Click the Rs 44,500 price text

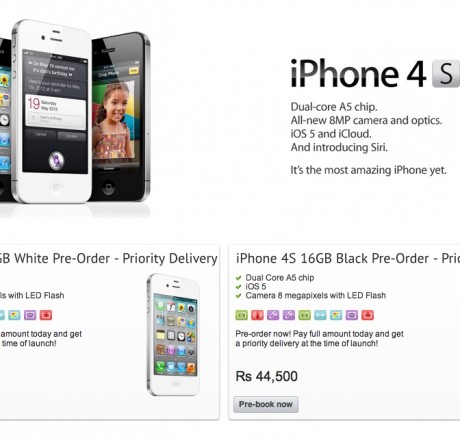[x=267, y=376]
